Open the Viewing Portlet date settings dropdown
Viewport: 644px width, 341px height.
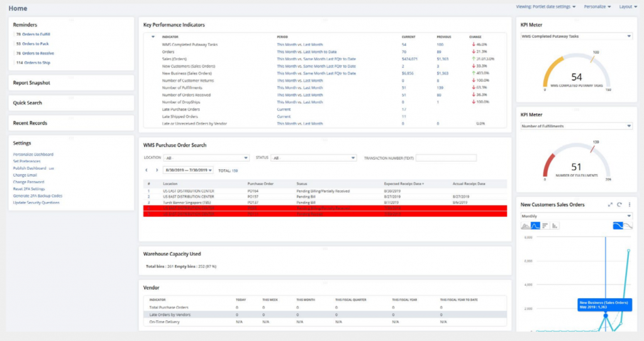[546, 6]
